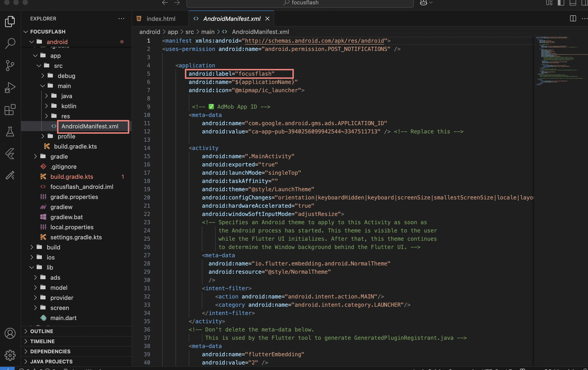Open the Flutter sidebar icon
588x370 pixels.
(x=10, y=153)
